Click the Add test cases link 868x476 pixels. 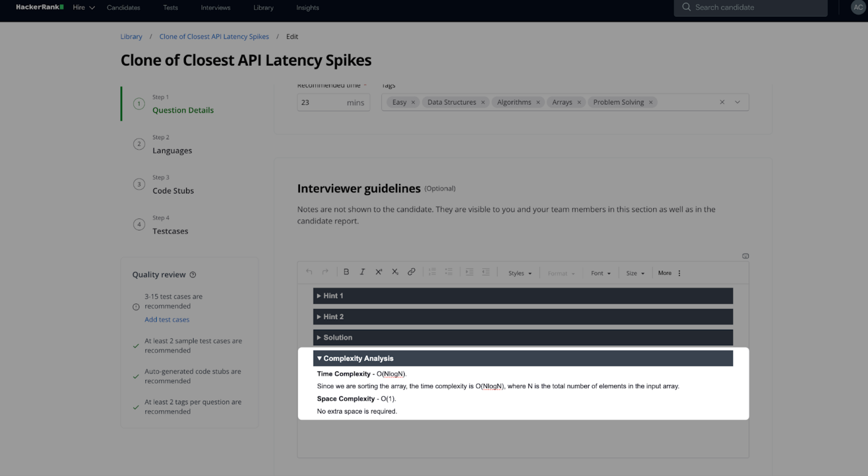pos(167,320)
